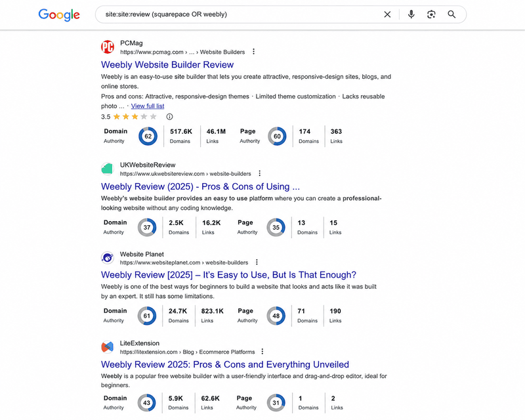The image size is (525, 420).
Task: Click PCMag Page Authority 60 ring
Action: click(277, 136)
